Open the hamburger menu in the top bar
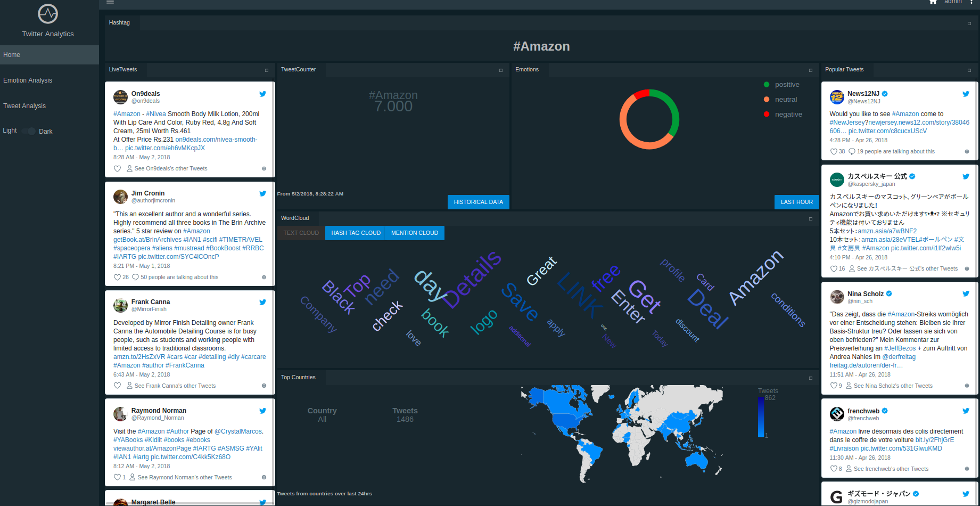Screen dimensions: 980x506 110,2
